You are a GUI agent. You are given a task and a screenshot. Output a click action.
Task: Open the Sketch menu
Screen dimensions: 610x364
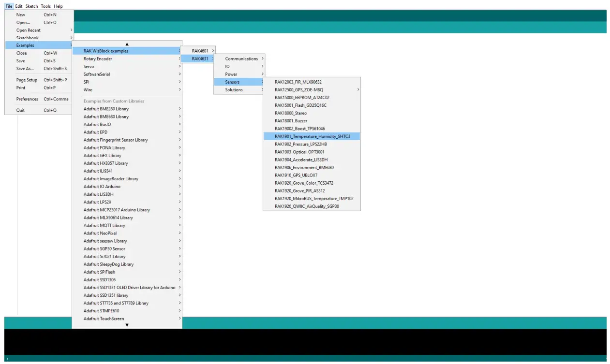[32, 6]
